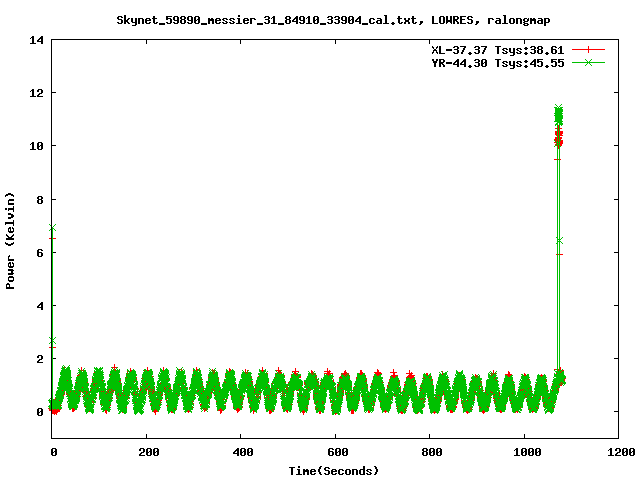Click the green YR legend line sample
The width and height of the screenshot is (640, 480).
pos(588,62)
